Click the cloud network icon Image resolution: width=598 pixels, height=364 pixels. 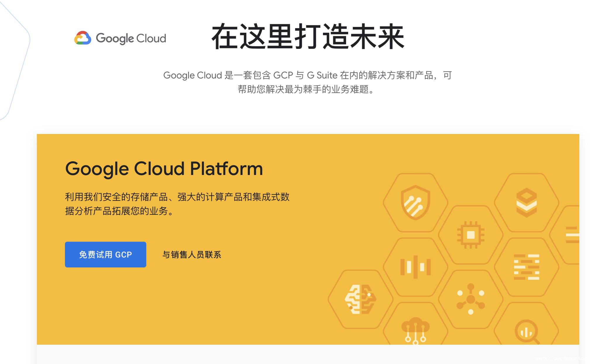coord(415,331)
